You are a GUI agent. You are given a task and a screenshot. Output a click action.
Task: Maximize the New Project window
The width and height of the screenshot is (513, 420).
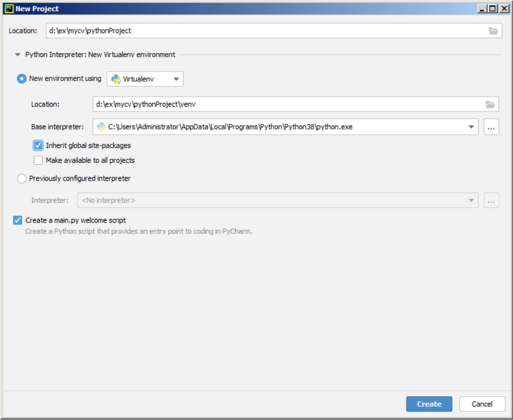(493, 9)
